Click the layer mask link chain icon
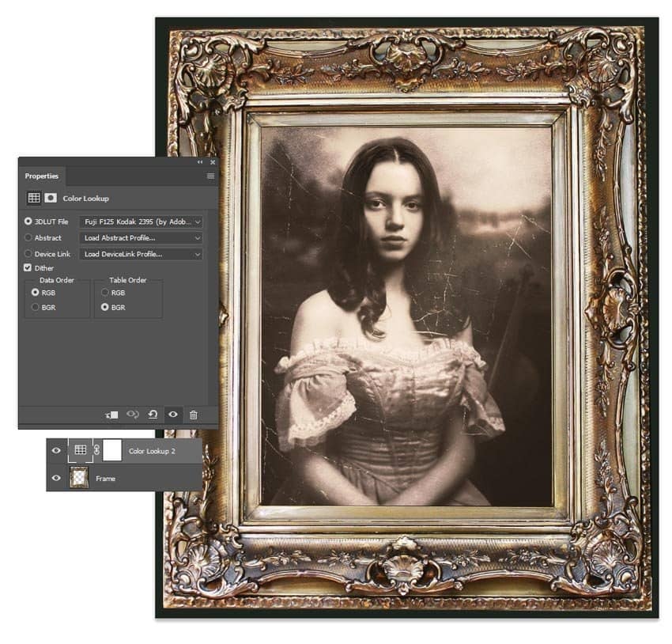Viewport: 672px width, 644px height. pos(97,451)
